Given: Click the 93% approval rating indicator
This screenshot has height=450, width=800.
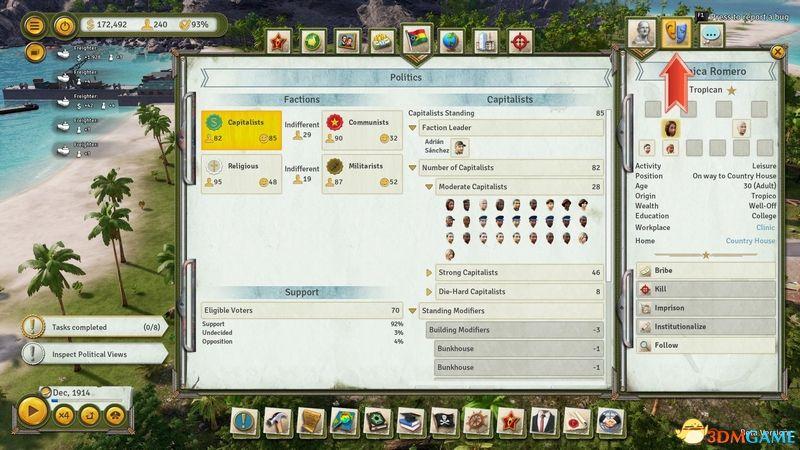Looking at the screenshot, I should coord(194,24).
